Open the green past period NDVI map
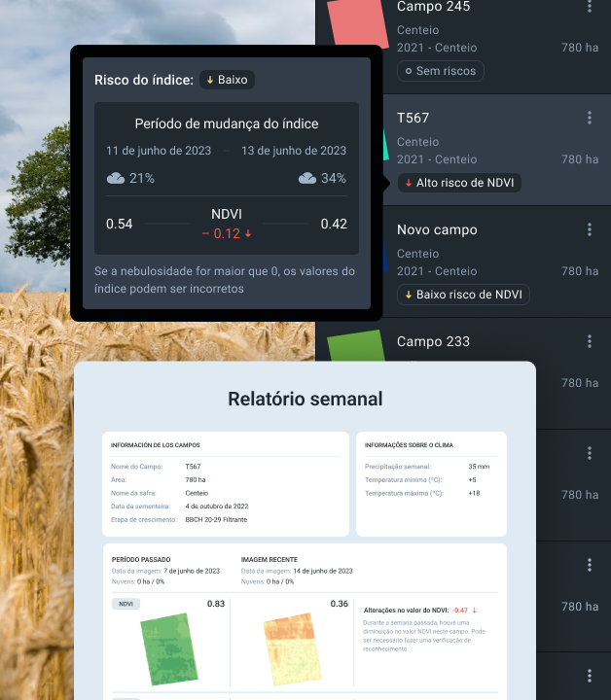Viewport: 611px width, 700px height. click(x=168, y=647)
